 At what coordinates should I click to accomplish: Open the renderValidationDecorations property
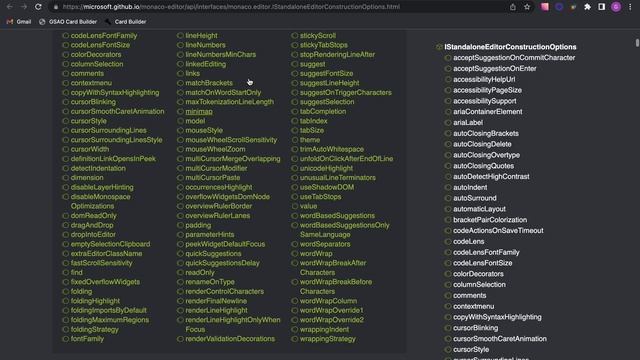point(230,339)
